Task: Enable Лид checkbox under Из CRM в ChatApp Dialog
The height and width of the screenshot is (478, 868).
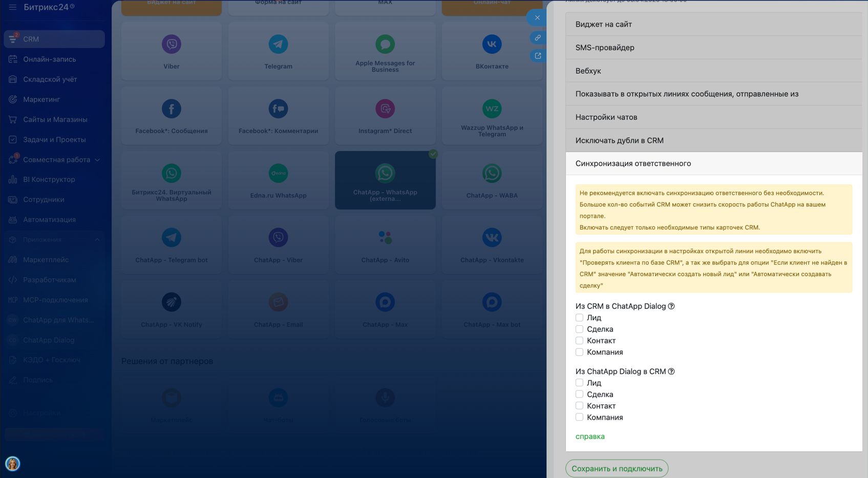Action: pyautogui.click(x=579, y=318)
